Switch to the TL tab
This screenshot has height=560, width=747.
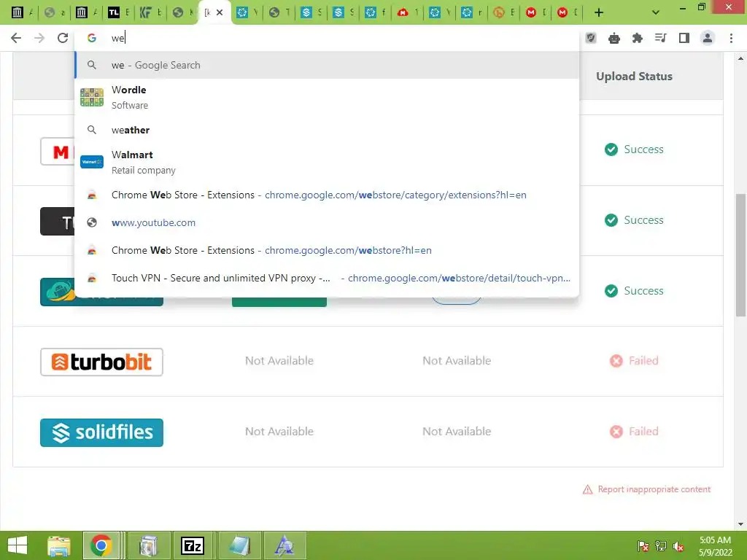[x=119, y=12]
